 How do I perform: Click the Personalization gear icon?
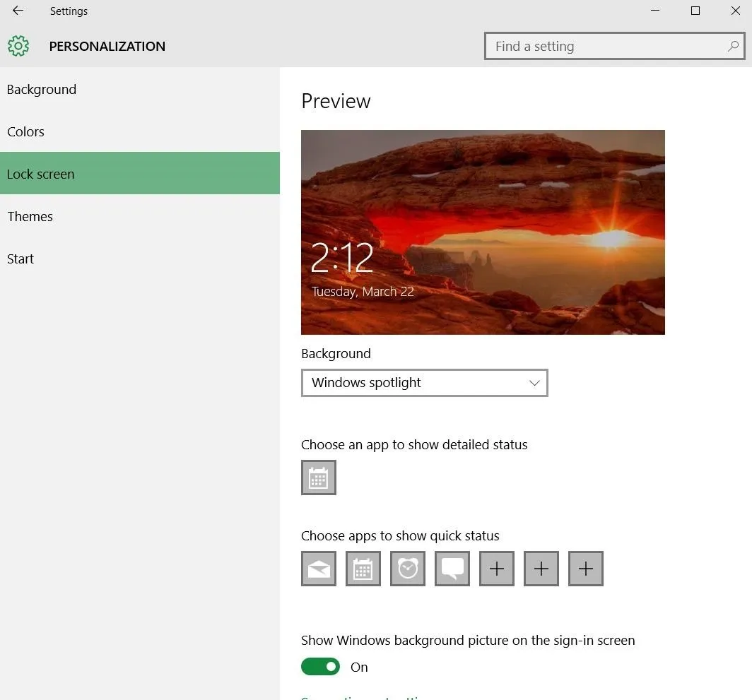(x=18, y=46)
